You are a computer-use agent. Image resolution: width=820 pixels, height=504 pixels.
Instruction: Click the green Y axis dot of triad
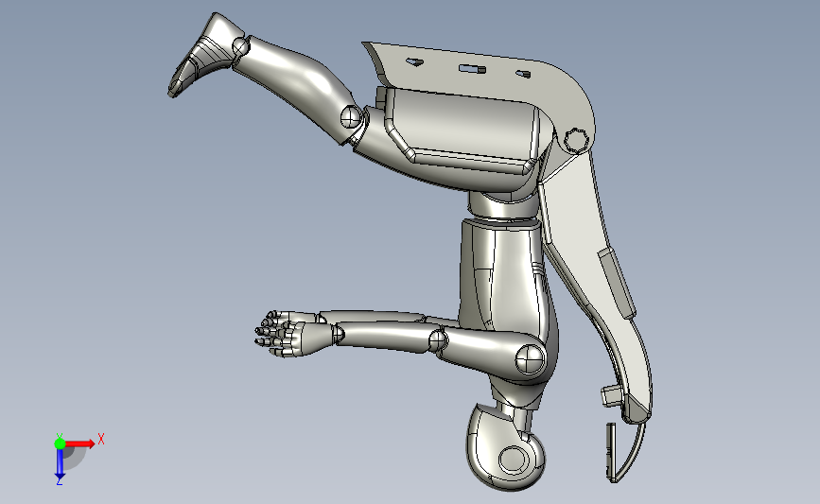pyautogui.click(x=60, y=443)
